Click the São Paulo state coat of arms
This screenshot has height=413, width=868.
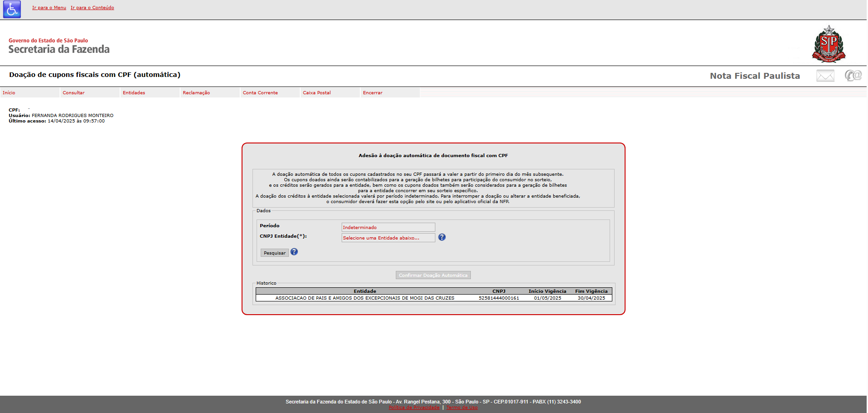(x=828, y=44)
